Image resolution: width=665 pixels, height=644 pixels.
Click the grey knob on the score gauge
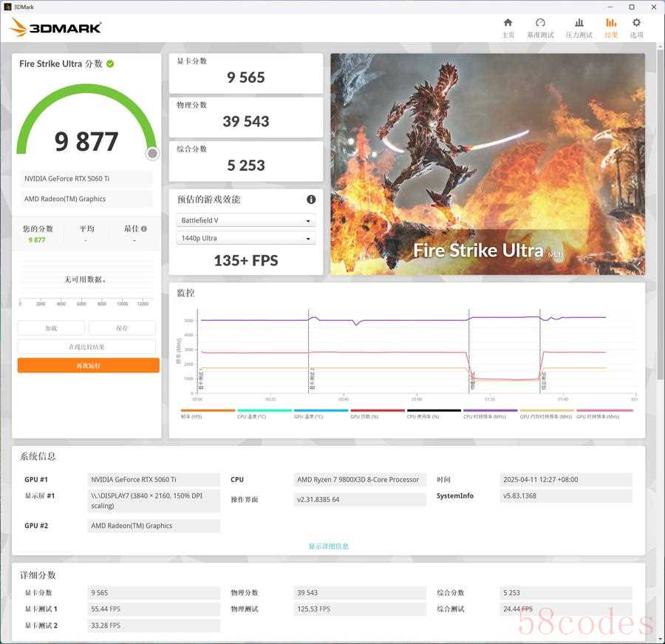coord(152,153)
